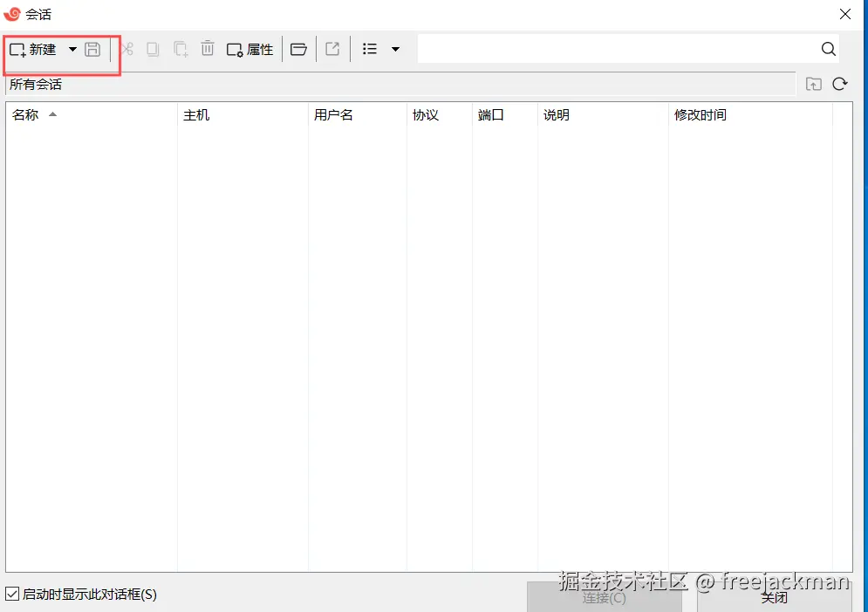Click the folder open toolbar icon
Viewport: 868px width, 612px height.
298,49
